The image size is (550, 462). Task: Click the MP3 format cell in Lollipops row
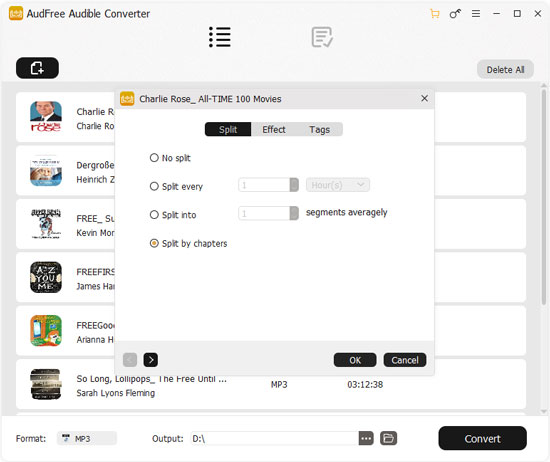tap(279, 385)
